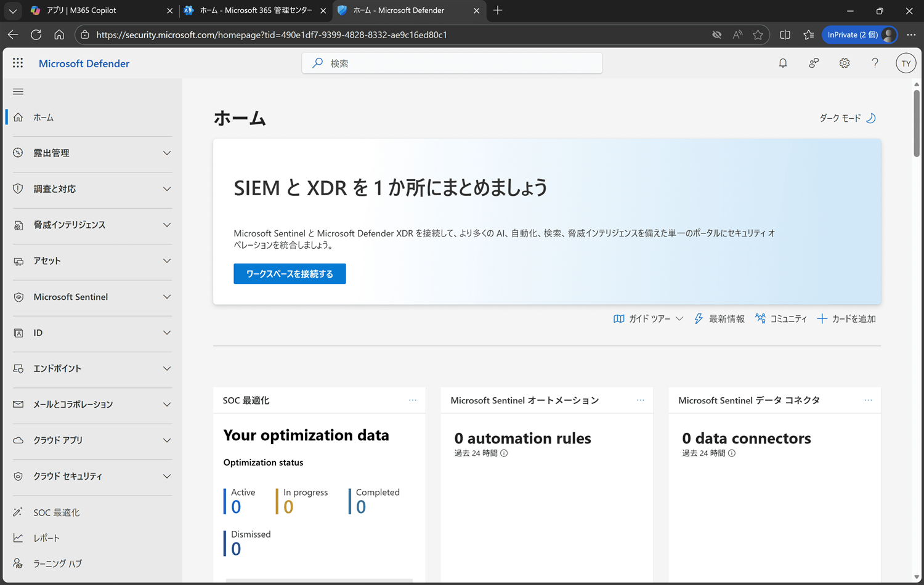
Task: Click the Microsoft Sentinel sidebar icon
Action: [18, 297]
